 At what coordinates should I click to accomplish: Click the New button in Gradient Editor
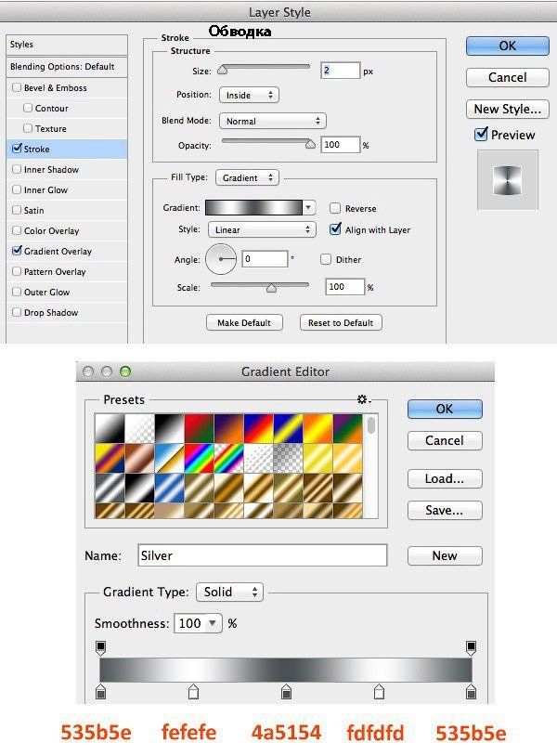coord(445,555)
